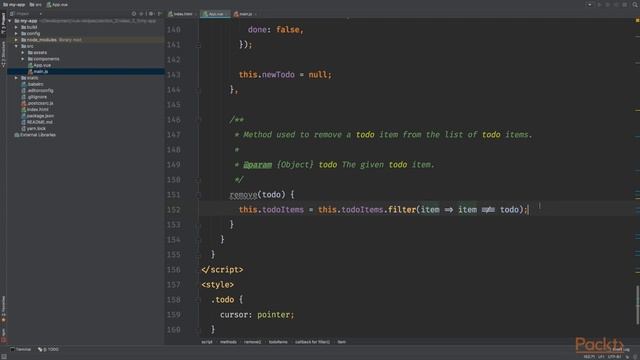Click methods in editor breadcrumbs

228,342
